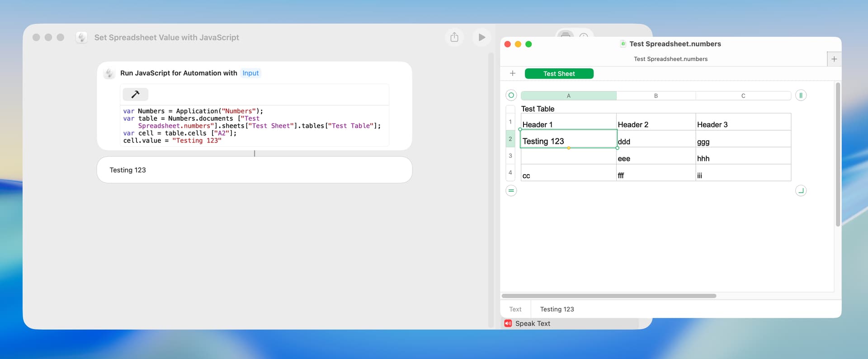
Task: Select the Test Sheet tab
Action: [559, 74]
